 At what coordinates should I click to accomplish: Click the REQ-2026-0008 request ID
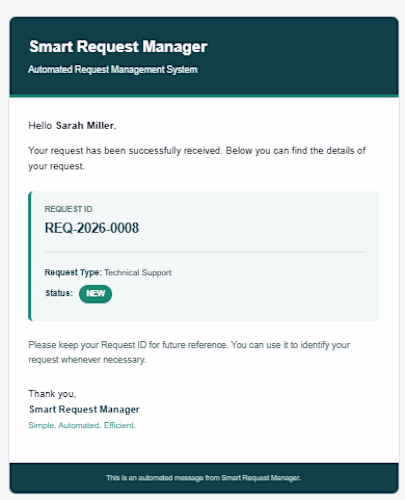(92, 228)
